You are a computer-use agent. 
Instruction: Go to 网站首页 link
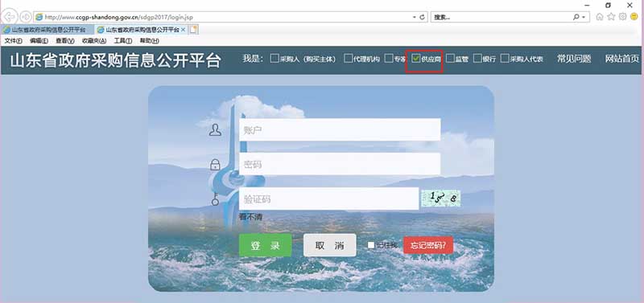click(621, 59)
